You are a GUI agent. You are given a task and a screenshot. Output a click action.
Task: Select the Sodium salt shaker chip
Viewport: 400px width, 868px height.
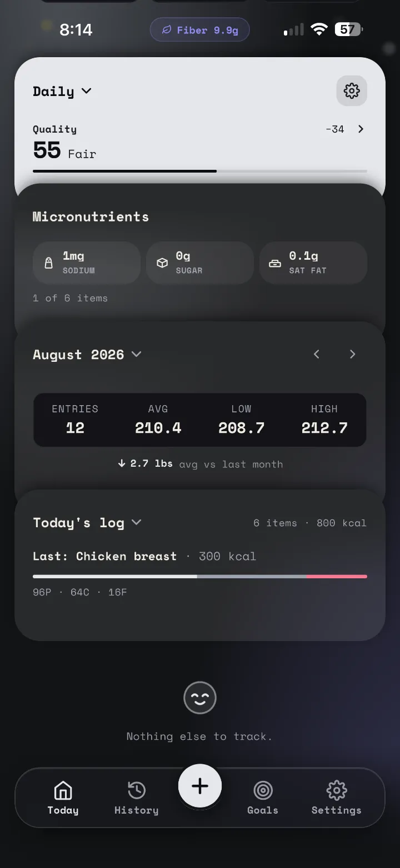tap(87, 263)
